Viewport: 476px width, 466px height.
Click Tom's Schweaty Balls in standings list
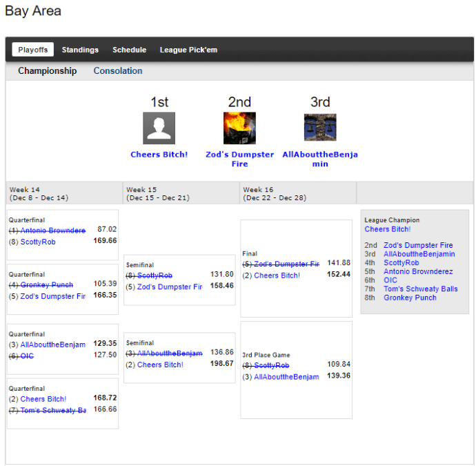point(420,289)
